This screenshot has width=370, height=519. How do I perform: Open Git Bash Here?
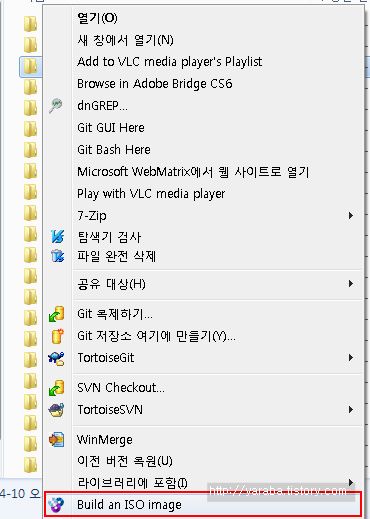(x=203, y=150)
